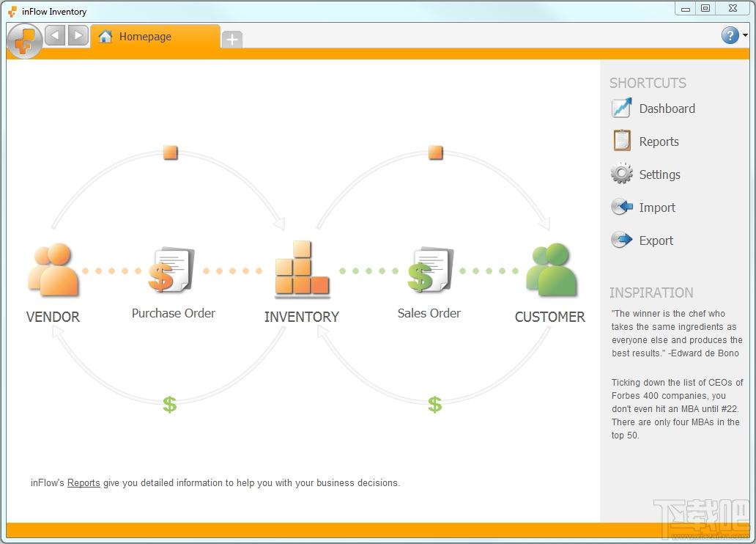Click the orange square above Sales Order
The image size is (756, 544).
pyautogui.click(x=435, y=152)
